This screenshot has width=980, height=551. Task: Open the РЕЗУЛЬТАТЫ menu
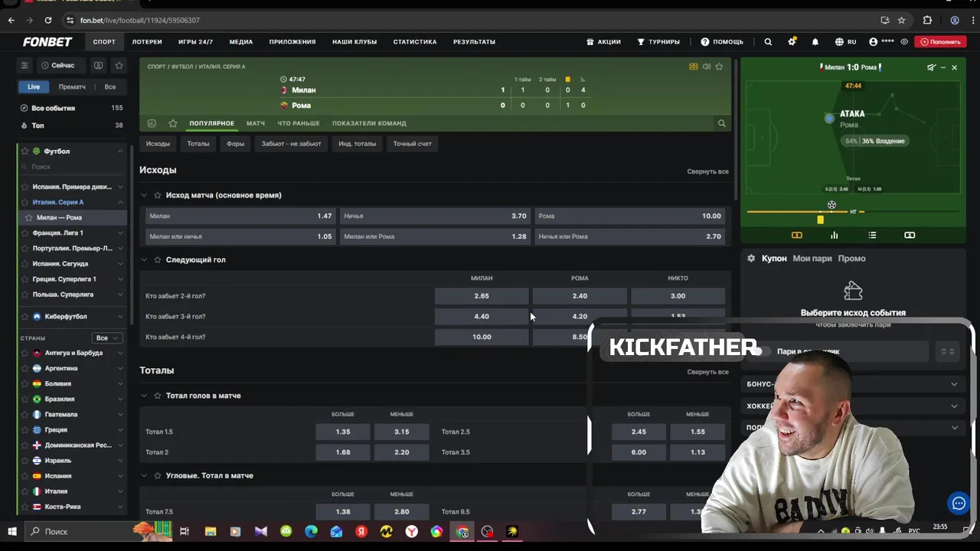coord(474,42)
